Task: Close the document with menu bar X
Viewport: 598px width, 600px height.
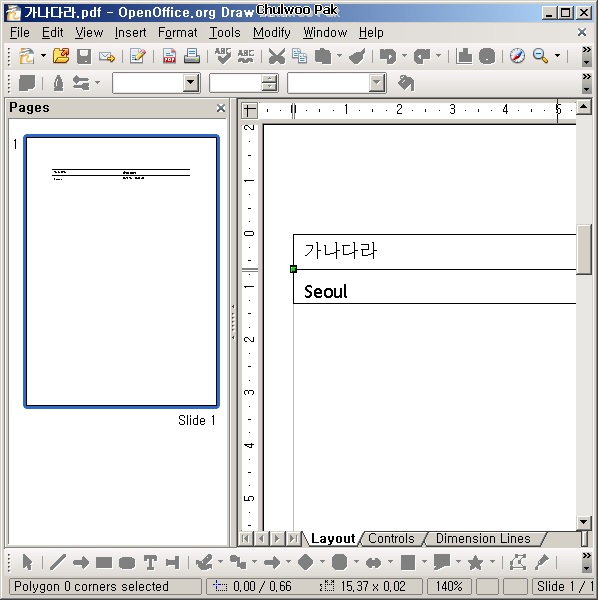Action: (582, 32)
